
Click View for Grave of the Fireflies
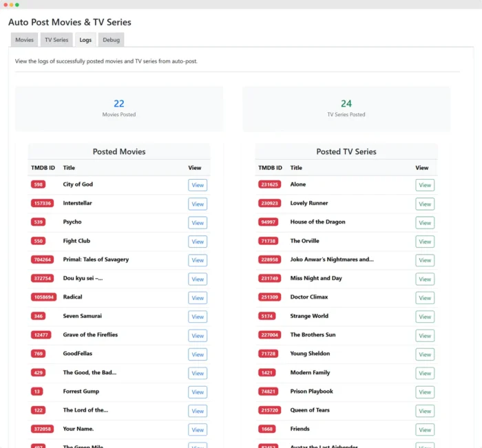click(x=198, y=336)
